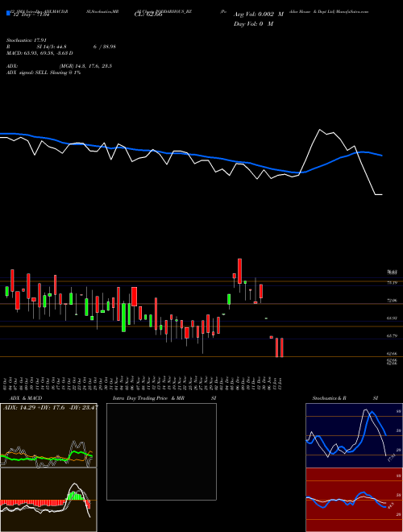The width and height of the screenshot is (403, 532).
Task: Click the 65.79 price axis label
Action: click(x=392, y=335)
